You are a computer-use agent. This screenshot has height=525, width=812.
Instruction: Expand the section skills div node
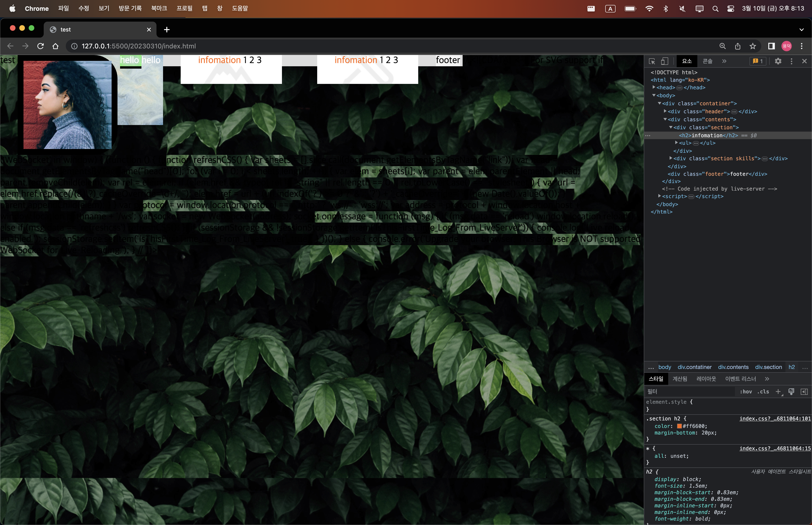(x=671, y=159)
